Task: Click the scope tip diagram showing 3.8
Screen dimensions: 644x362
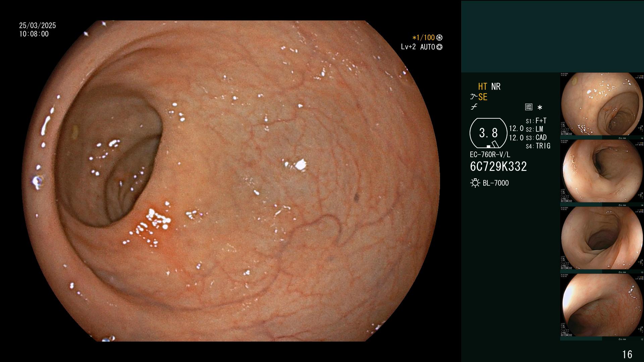Action: (x=488, y=133)
